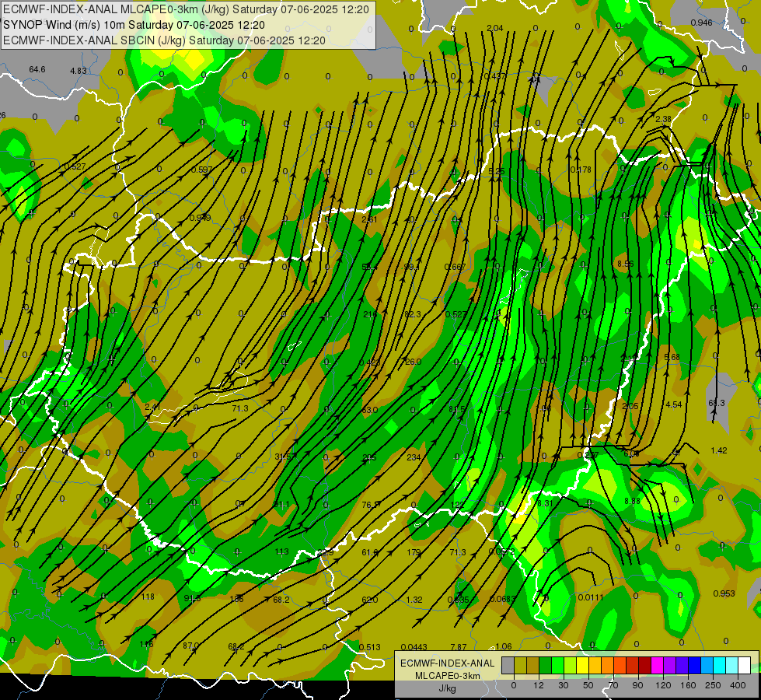Click the map value 205

[x=369, y=457]
